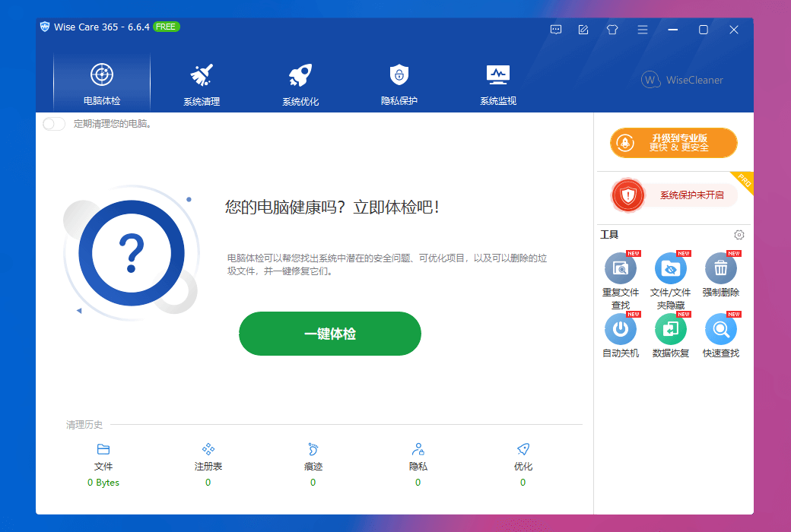Screen dimensions: 791x532
Task: Launch the 文件/文件夹隐藏 hide files tool
Action: pyautogui.click(x=671, y=268)
